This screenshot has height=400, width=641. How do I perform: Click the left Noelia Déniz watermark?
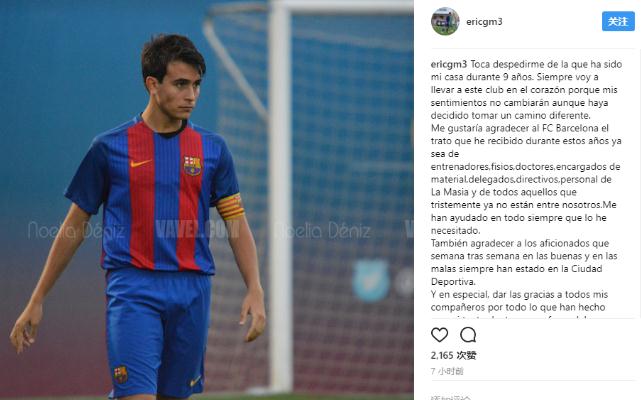tap(76, 230)
